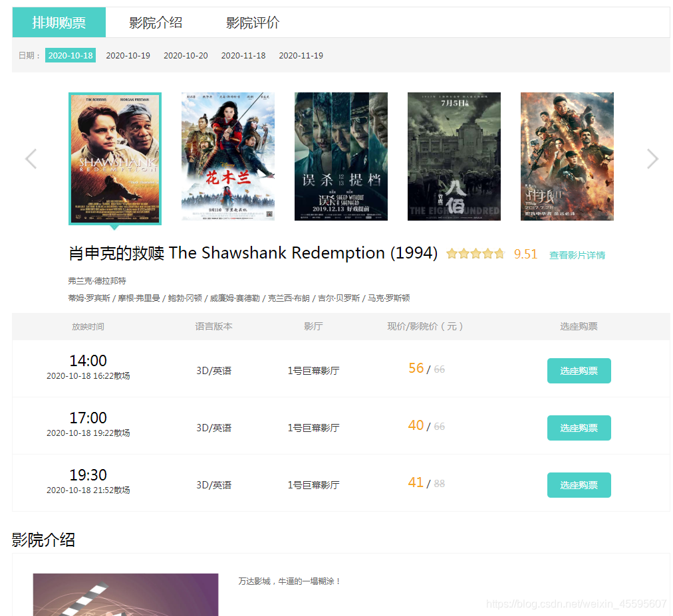Select the Shawshank Redemption poster

pos(115,158)
